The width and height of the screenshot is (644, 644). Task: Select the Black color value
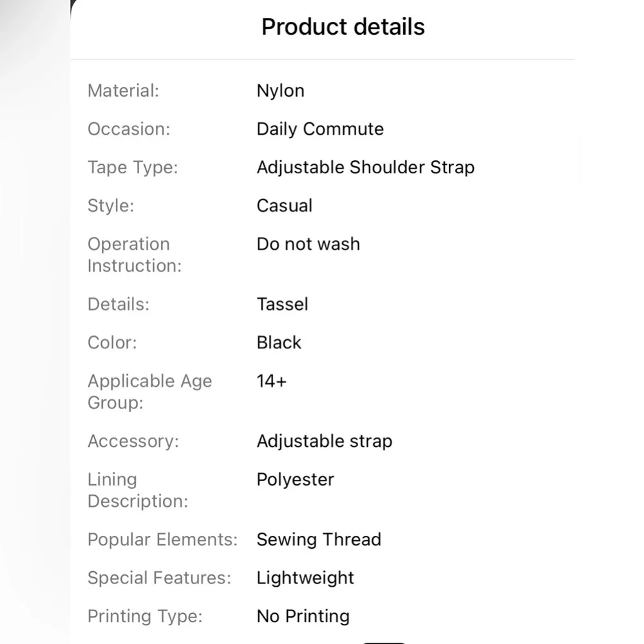click(279, 343)
